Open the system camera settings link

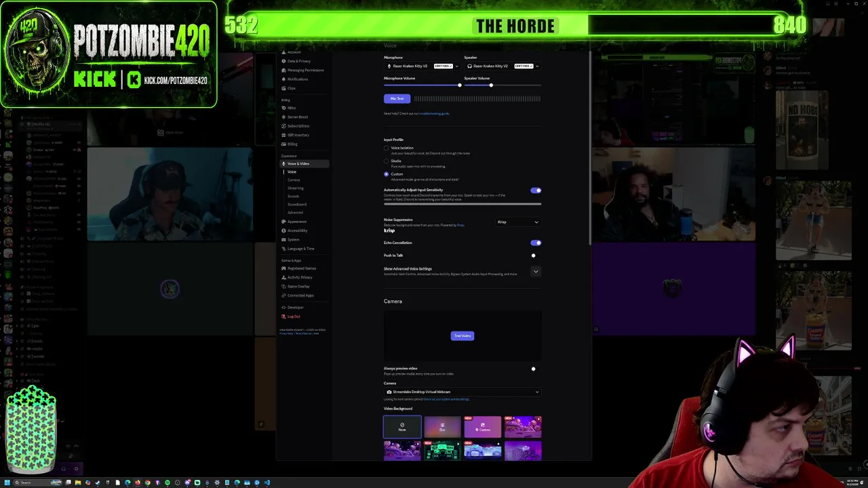tap(446, 399)
